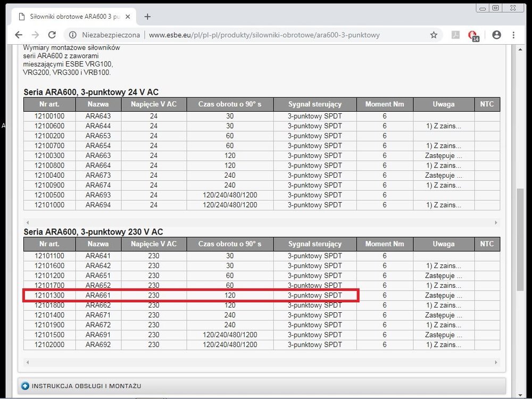Click the PDF extension icon

click(x=455, y=35)
